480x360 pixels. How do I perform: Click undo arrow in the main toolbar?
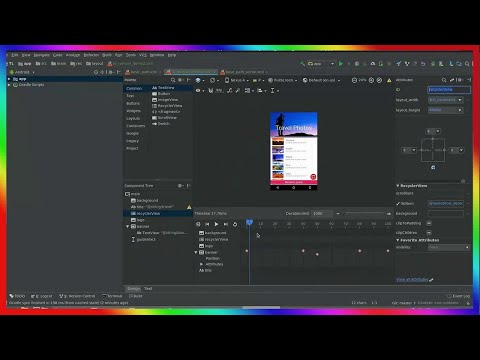[x=423, y=63]
